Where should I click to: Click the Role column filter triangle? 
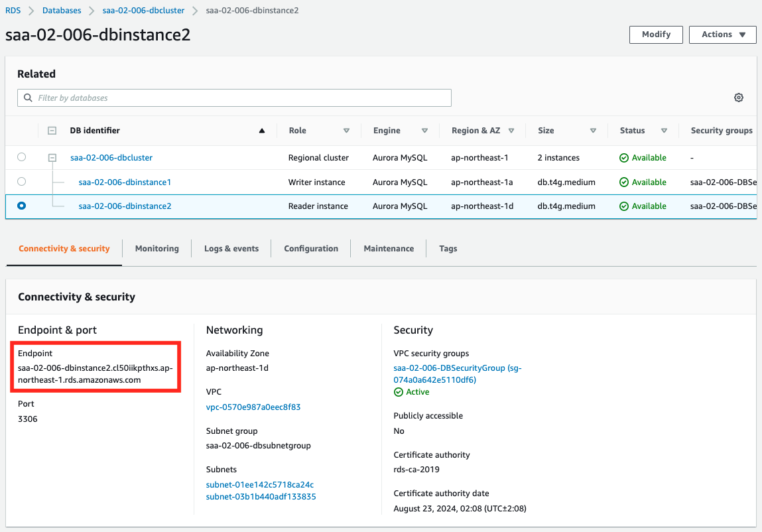click(x=346, y=131)
